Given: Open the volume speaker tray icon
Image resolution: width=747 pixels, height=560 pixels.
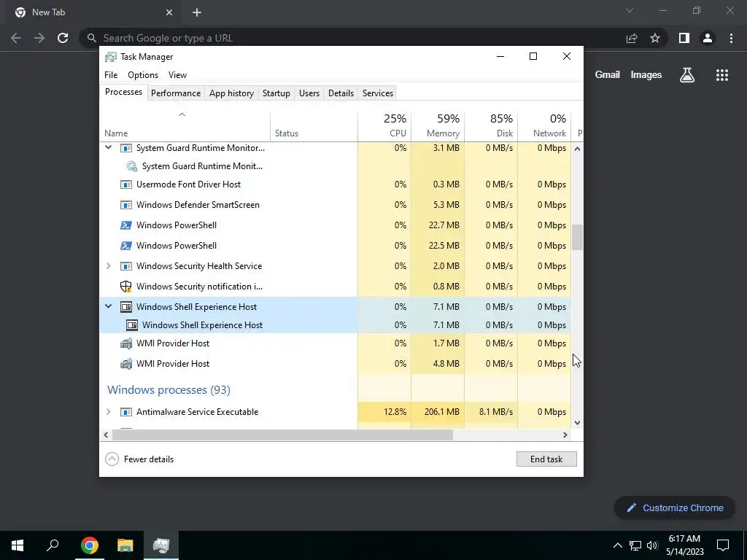Looking at the screenshot, I should (x=652, y=545).
